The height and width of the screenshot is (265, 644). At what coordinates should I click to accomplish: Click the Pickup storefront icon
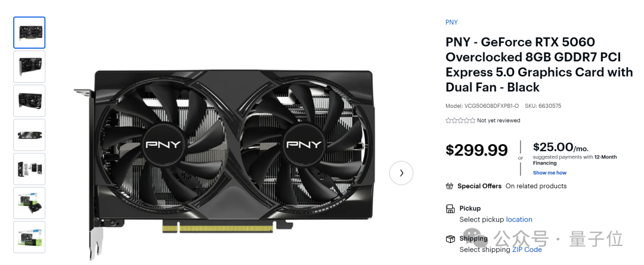click(x=450, y=209)
